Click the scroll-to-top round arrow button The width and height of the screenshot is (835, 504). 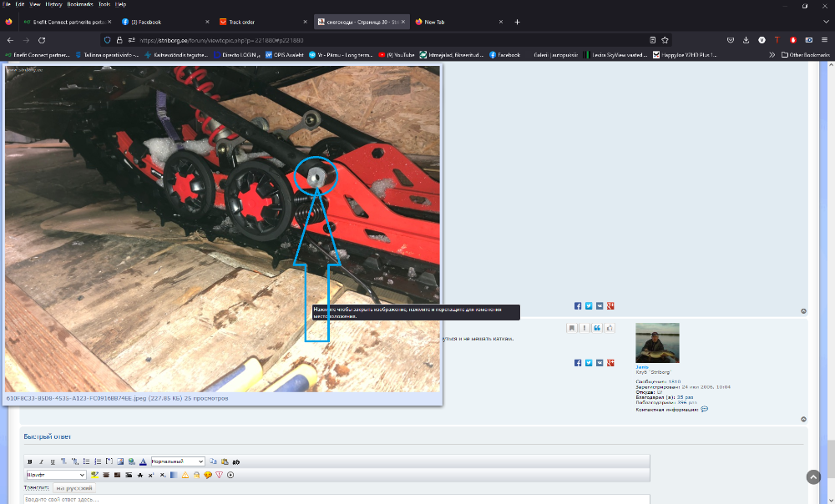coord(813,476)
